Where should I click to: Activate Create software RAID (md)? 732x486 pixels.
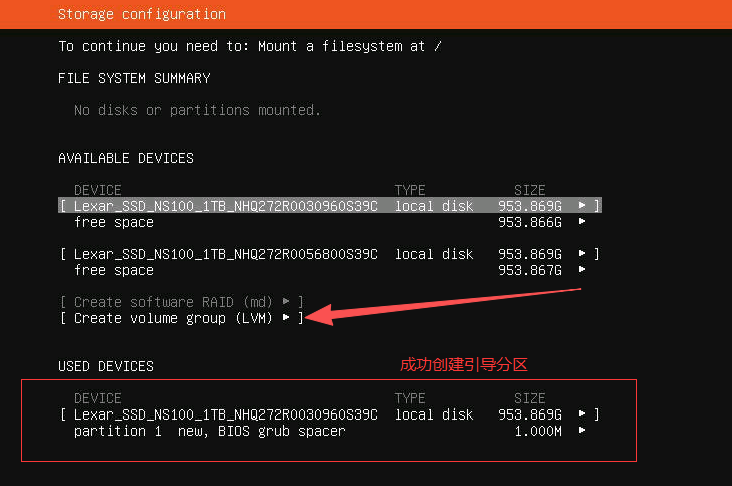[172, 302]
